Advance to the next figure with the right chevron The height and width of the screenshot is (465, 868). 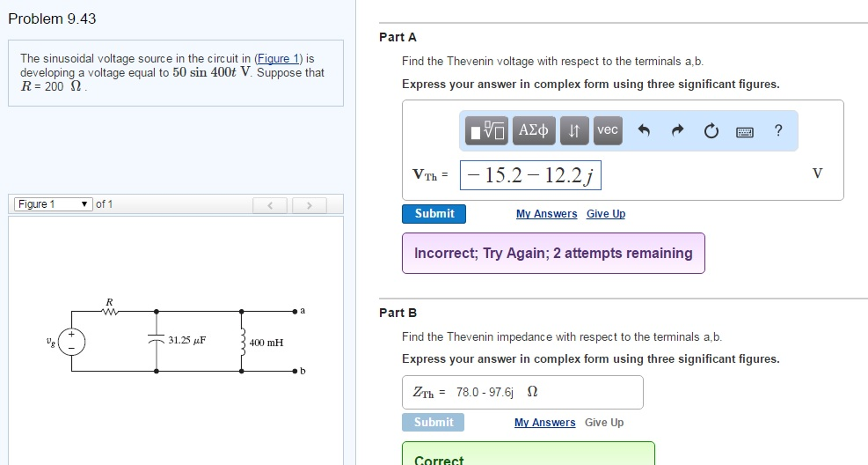tap(309, 205)
